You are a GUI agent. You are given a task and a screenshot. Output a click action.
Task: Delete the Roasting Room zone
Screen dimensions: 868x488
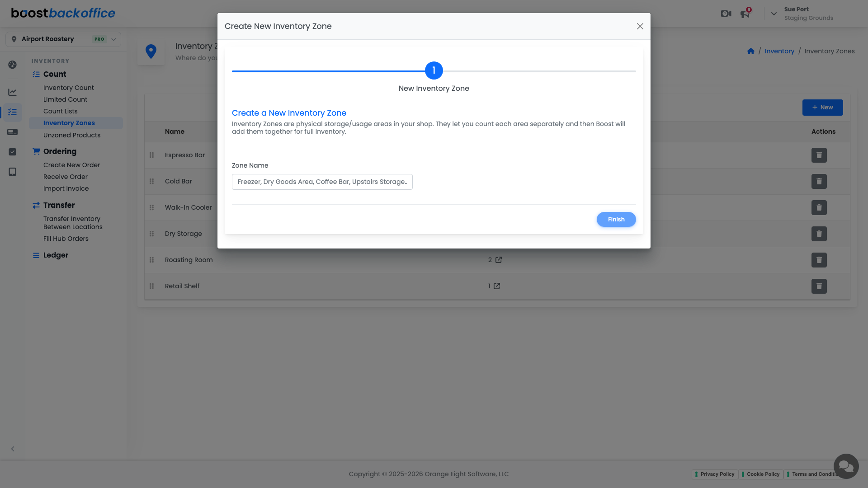819,260
